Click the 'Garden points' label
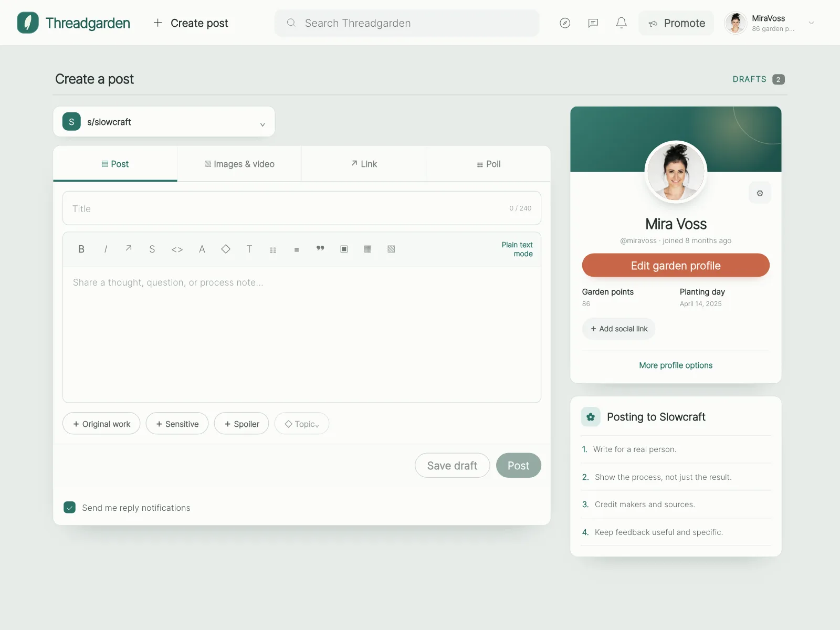This screenshot has width=840, height=630. coord(607,292)
